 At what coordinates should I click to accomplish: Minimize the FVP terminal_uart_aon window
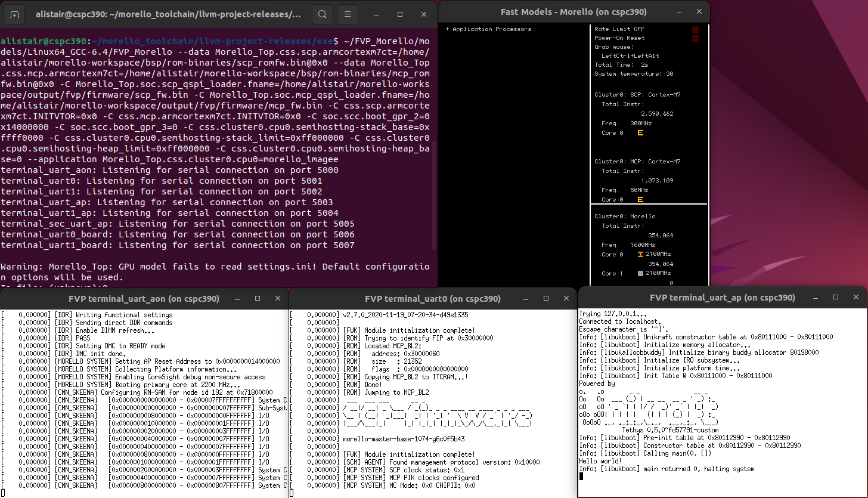(237, 298)
